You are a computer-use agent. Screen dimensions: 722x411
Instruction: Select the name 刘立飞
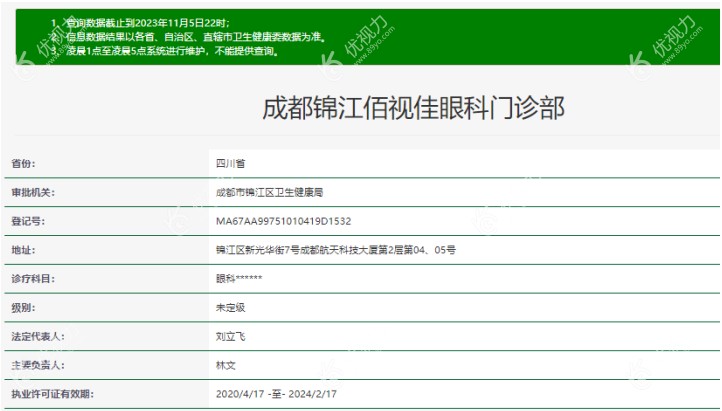(230, 336)
